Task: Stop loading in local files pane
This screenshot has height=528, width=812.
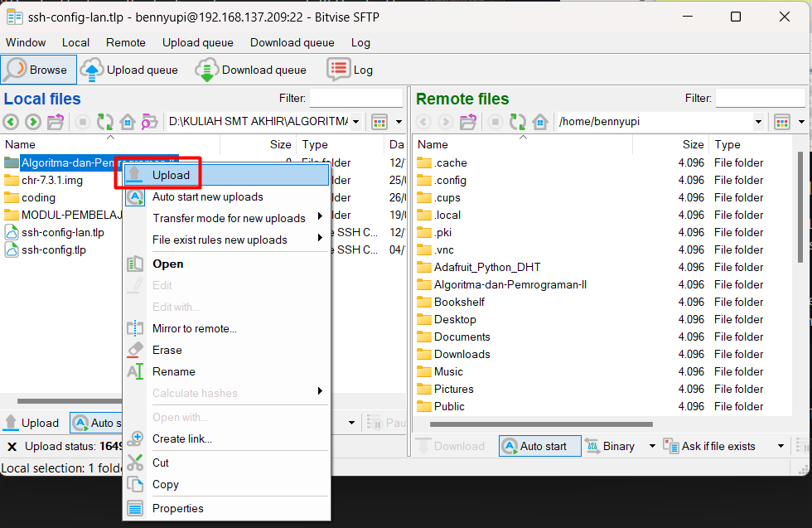Action: (82, 123)
